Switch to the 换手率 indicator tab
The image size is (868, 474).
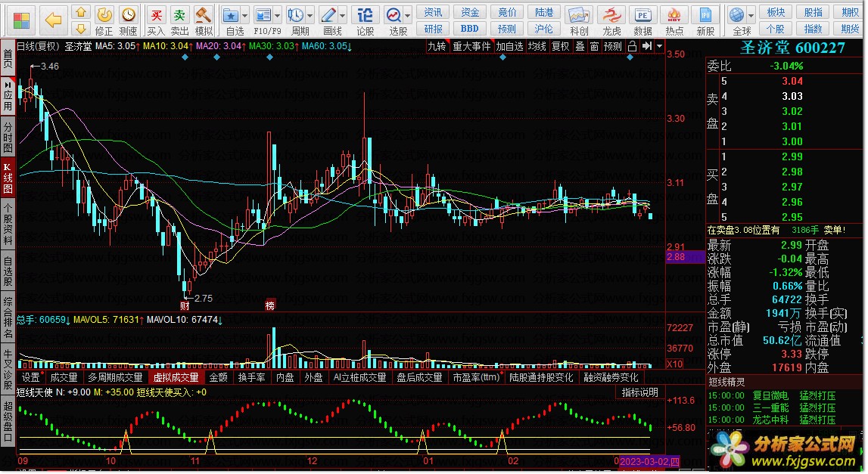tap(252, 377)
